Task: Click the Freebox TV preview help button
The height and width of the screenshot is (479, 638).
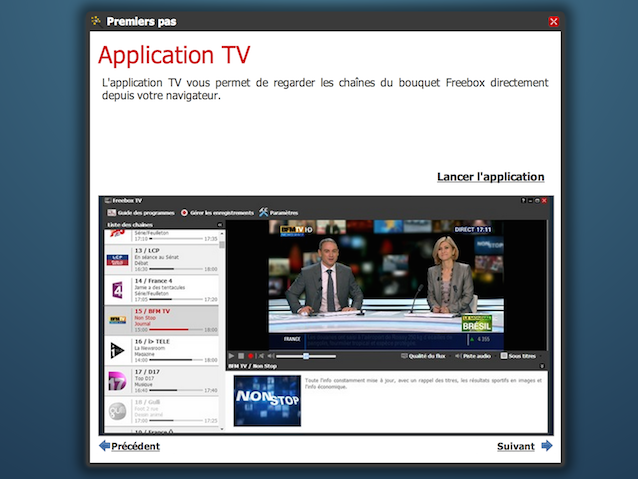Action: (x=524, y=201)
